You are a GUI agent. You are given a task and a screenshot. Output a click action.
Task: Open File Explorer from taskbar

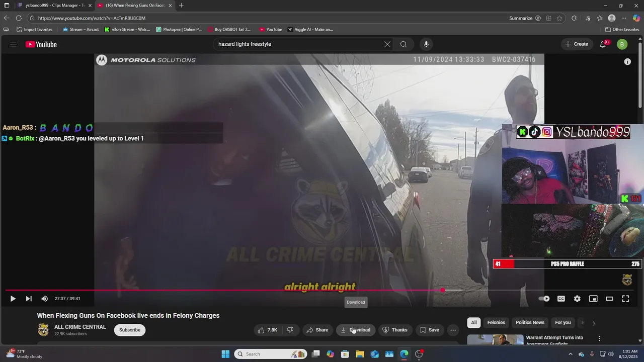tap(360, 354)
